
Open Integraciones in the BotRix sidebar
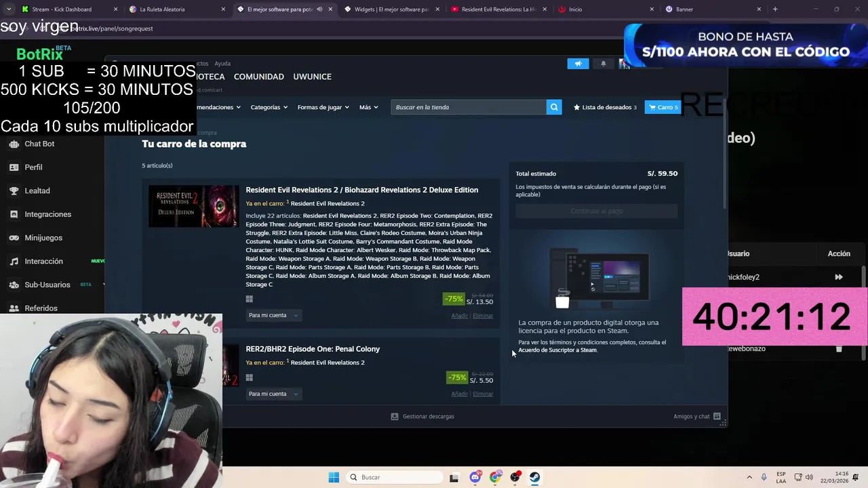(47, 214)
